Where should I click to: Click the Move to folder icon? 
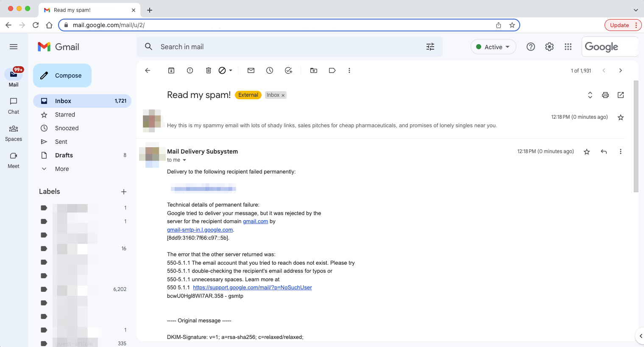(314, 70)
